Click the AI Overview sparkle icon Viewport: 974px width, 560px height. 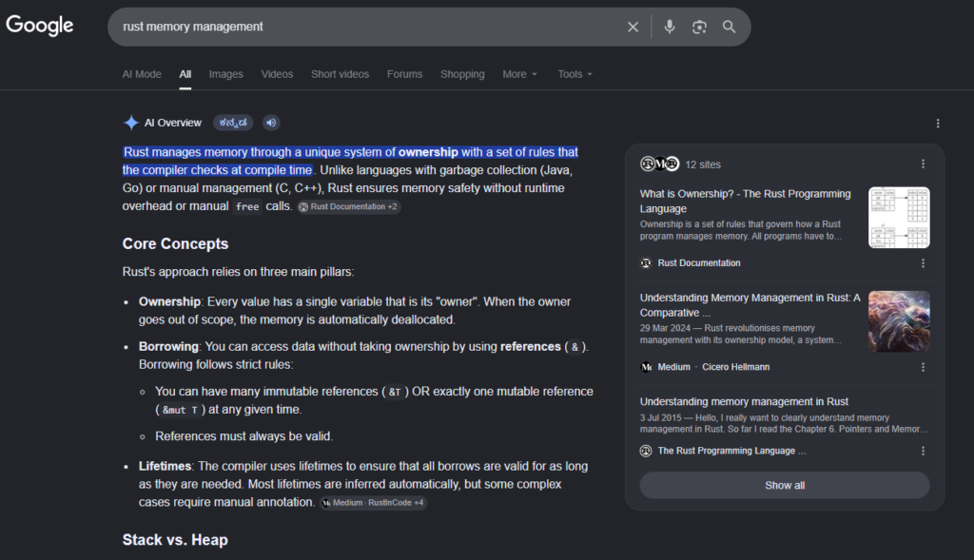point(130,123)
